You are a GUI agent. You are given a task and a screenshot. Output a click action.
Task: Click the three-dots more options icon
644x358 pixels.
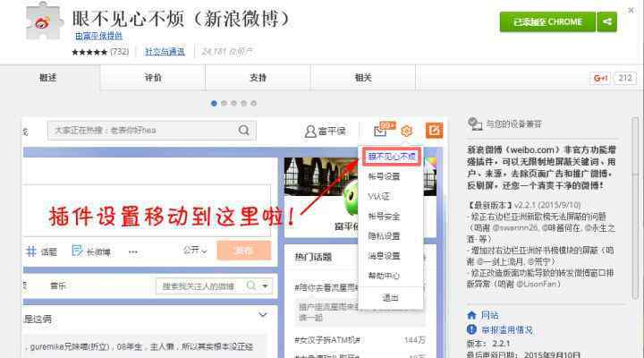tap(132, 252)
